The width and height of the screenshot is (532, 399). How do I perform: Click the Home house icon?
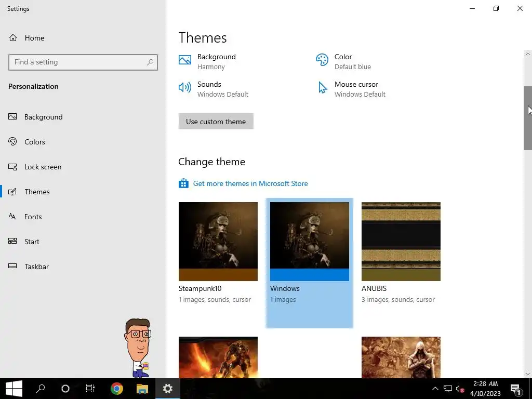pyautogui.click(x=13, y=37)
